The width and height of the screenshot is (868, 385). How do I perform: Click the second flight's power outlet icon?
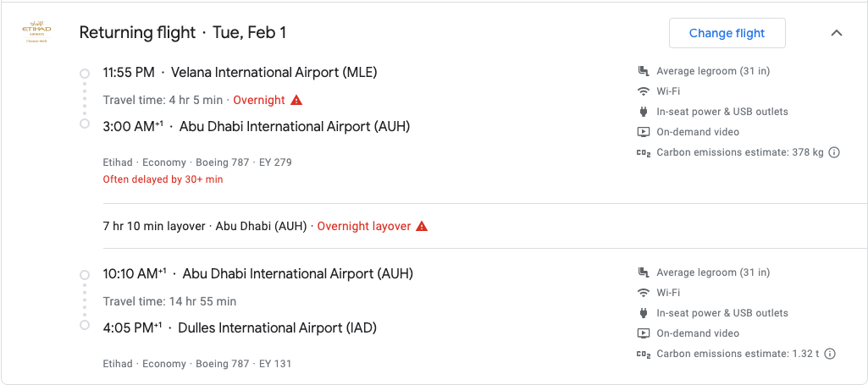644,313
